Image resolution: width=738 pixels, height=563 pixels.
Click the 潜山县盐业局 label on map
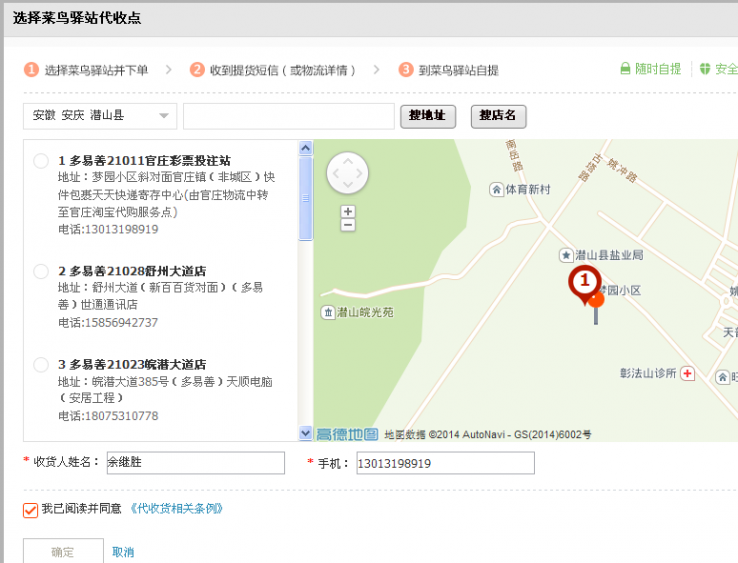click(x=609, y=255)
